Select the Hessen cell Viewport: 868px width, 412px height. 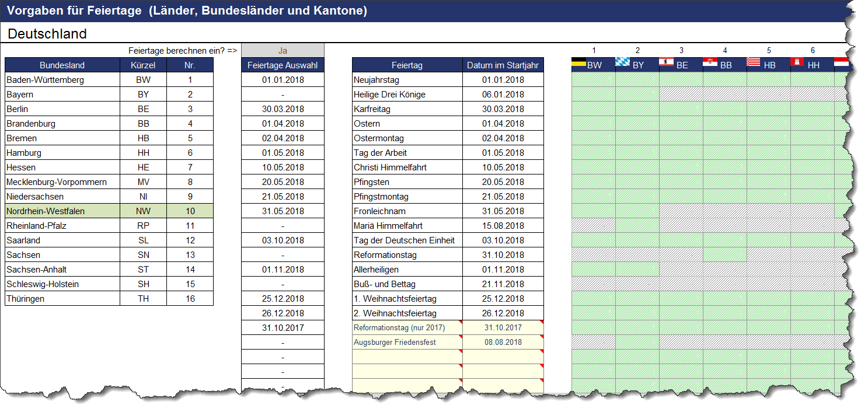click(x=62, y=167)
